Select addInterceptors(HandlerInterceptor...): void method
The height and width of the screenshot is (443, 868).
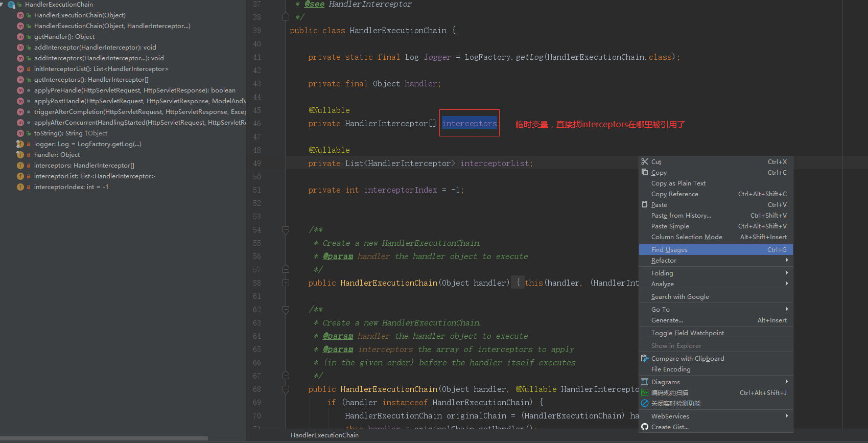click(x=99, y=58)
